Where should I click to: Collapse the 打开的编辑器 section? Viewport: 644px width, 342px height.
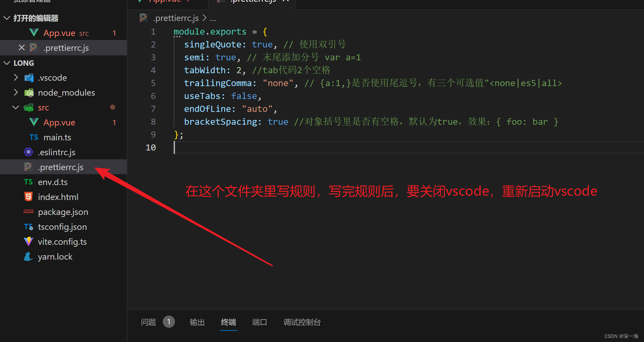tap(6, 18)
